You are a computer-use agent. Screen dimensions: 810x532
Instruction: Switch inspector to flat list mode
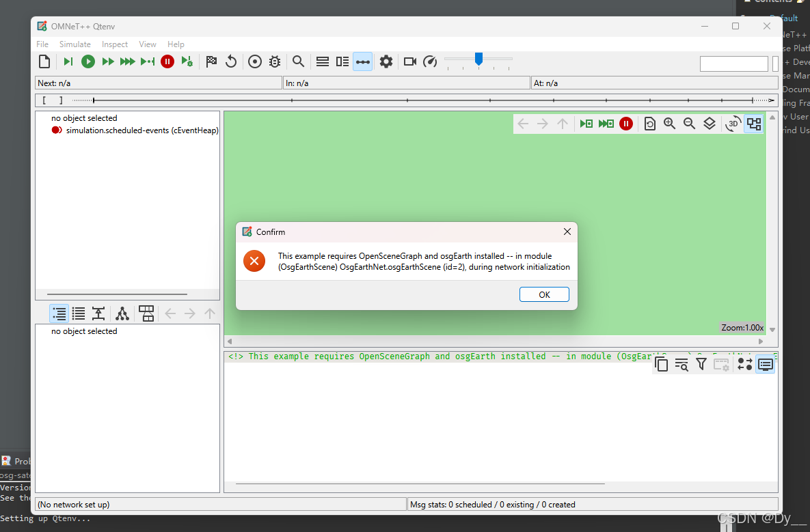(x=79, y=313)
